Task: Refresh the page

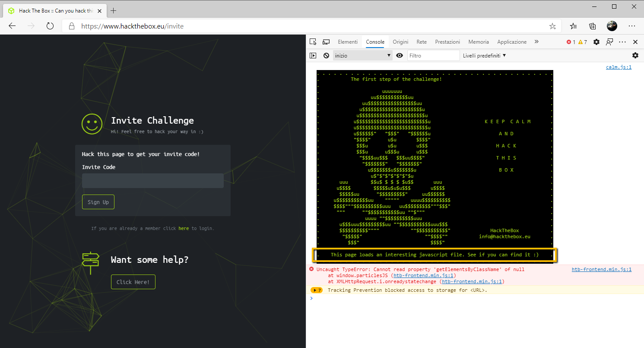Action: pos(50,26)
